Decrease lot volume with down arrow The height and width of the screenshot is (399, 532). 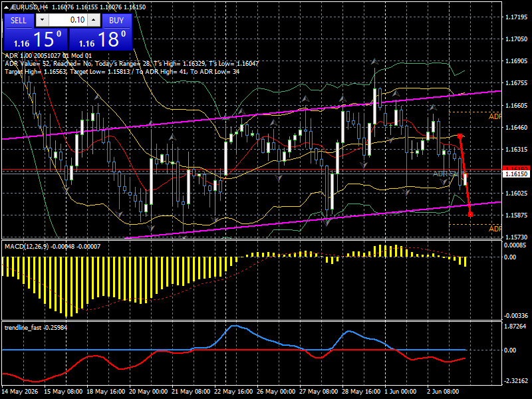click(x=42, y=20)
